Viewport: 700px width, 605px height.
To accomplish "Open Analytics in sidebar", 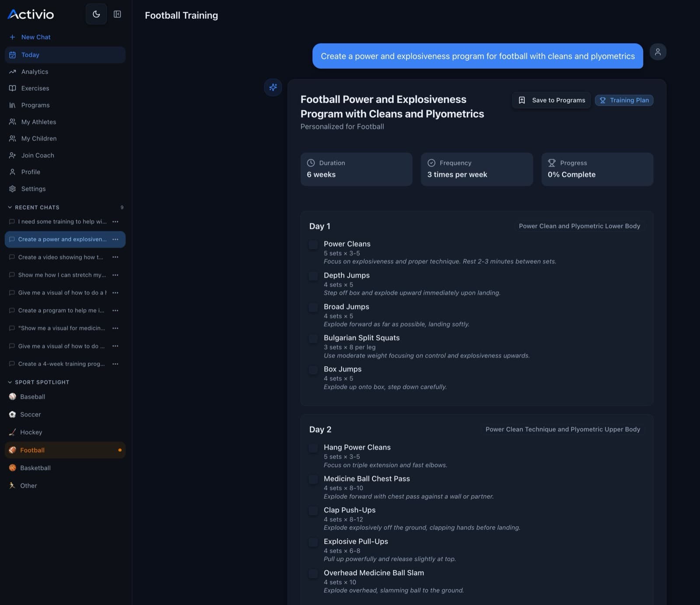I will coord(65,72).
